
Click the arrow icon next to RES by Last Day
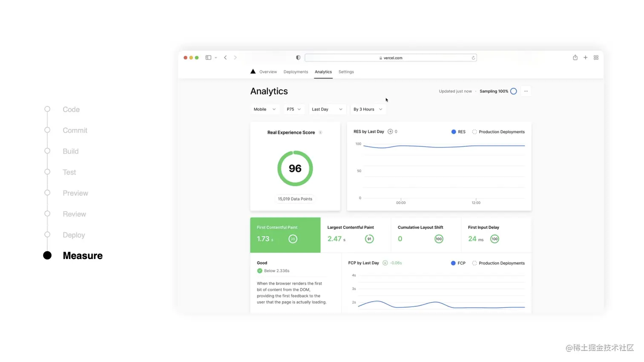pos(390,131)
